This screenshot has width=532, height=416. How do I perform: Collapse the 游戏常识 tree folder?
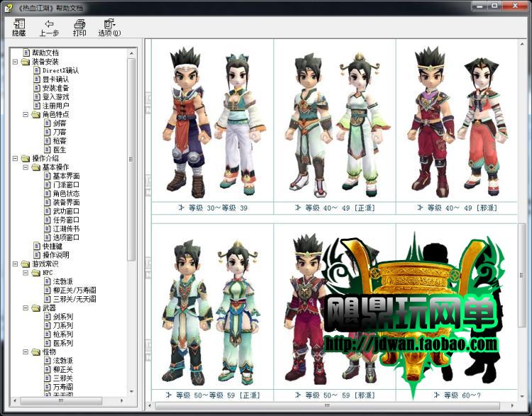pyautogui.click(x=16, y=264)
